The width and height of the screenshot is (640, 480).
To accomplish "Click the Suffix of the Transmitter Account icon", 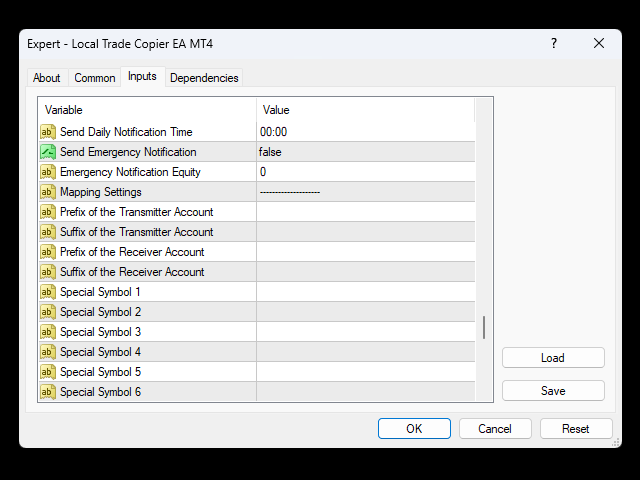I will pos(48,232).
